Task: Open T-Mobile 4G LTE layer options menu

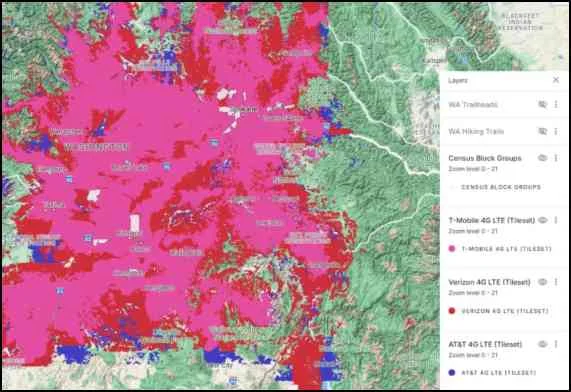Action: tap(556, 220)
